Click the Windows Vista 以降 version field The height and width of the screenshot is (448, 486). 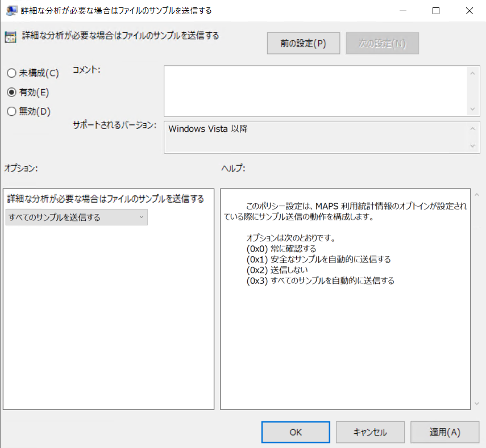[313, 137]
